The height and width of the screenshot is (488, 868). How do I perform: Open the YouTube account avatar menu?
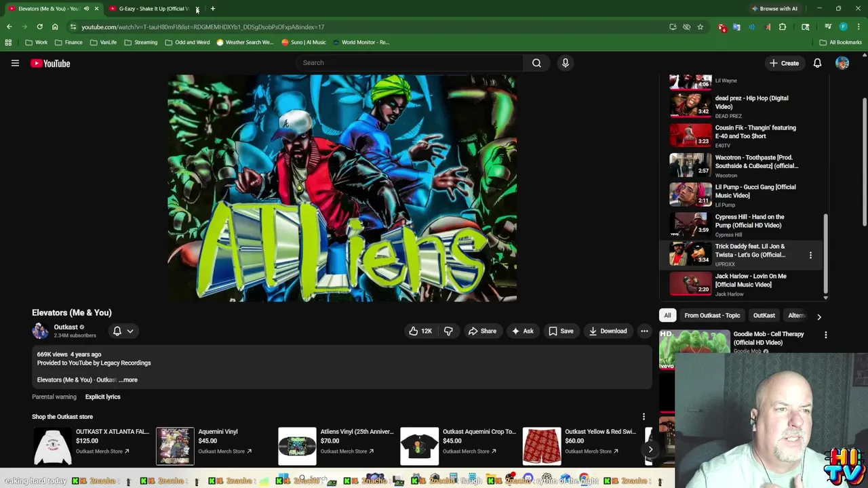(x=842, y=63)
